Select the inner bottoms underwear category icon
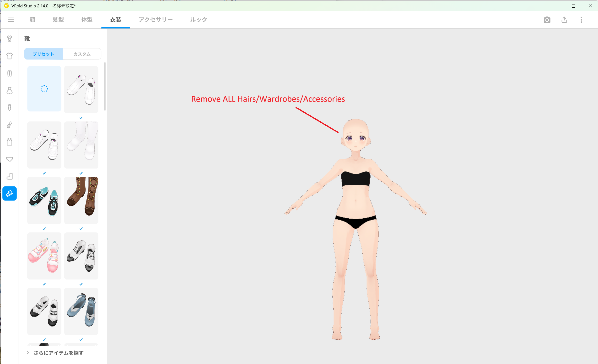 (x=10, y=159)
